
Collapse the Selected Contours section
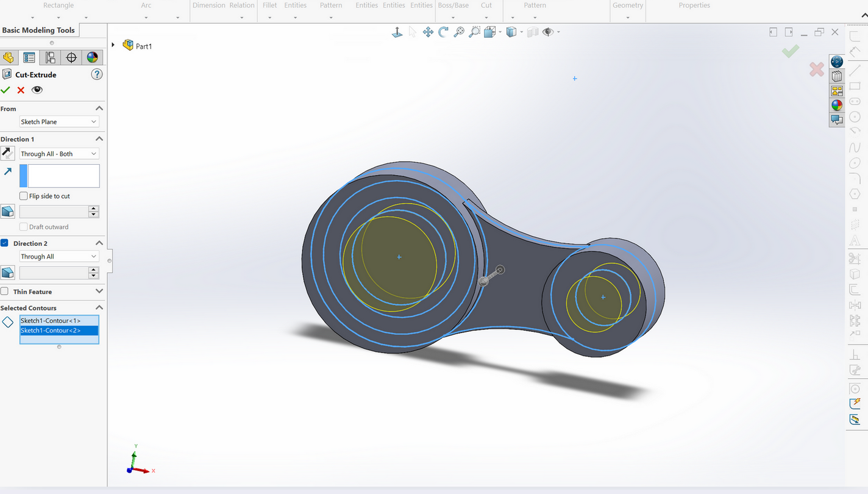point(99,308)
